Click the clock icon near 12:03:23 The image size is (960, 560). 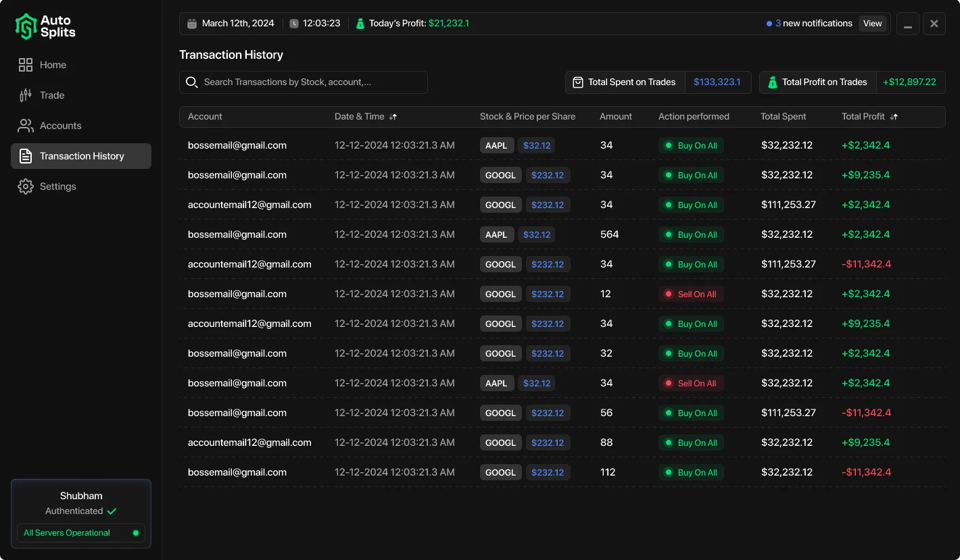[x=294, y=24]
